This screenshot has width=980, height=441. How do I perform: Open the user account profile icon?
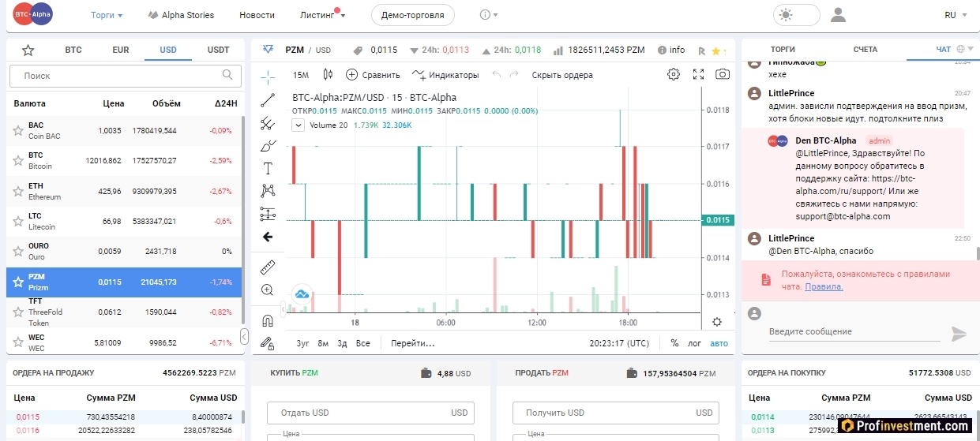coord(838,15)
